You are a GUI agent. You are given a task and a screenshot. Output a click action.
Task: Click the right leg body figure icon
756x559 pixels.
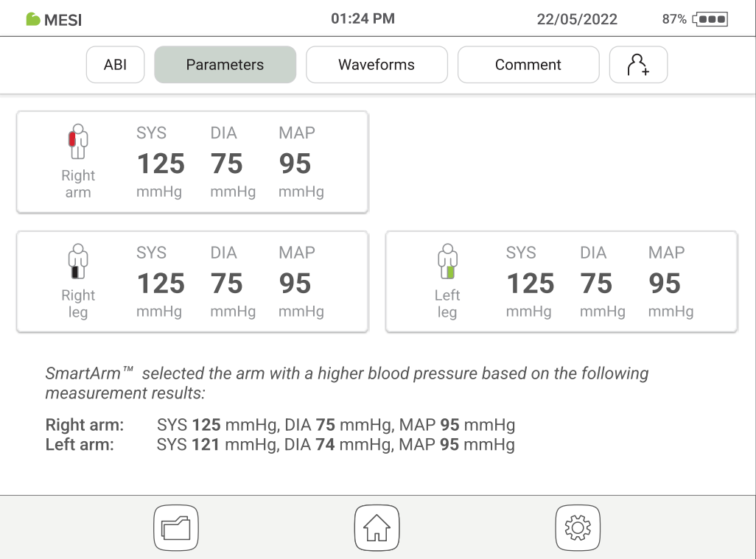point(77,261)
